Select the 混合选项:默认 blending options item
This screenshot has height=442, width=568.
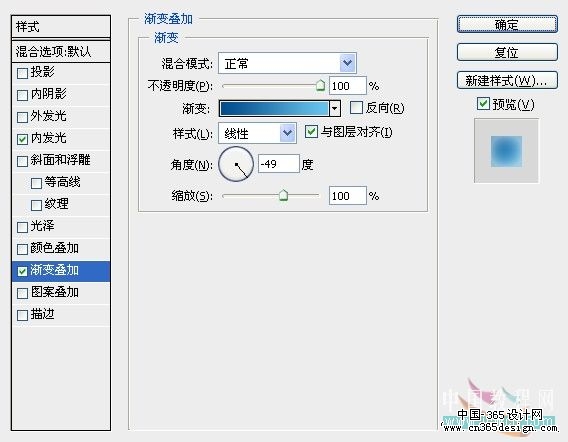click(x=61, y=51)
